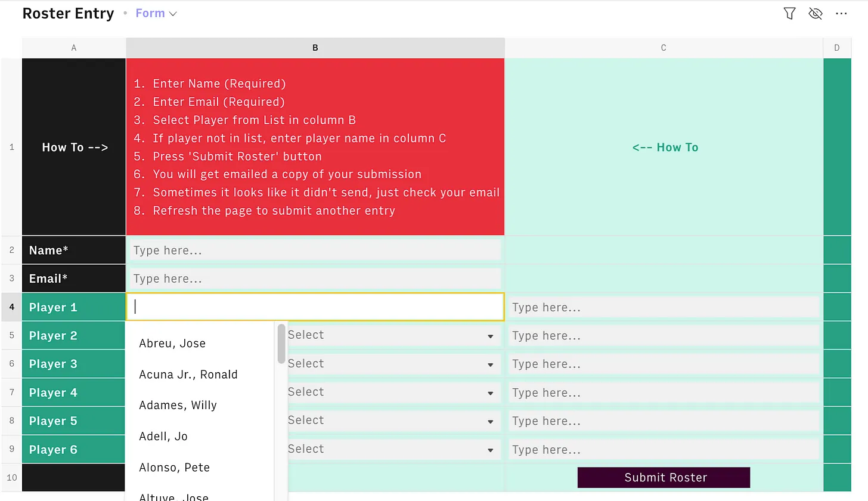Click Player 5 column C text field
This screenshot has width=868, height=501.
click(664, 421)
